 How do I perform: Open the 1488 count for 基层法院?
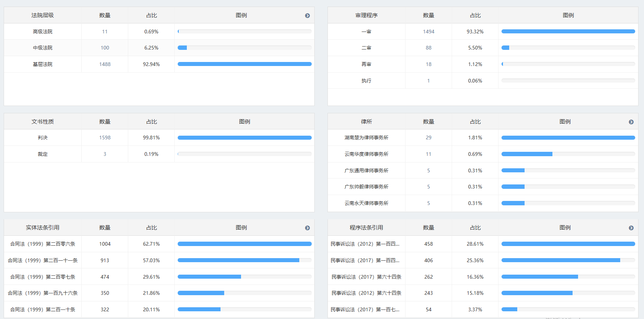point(105,64)
